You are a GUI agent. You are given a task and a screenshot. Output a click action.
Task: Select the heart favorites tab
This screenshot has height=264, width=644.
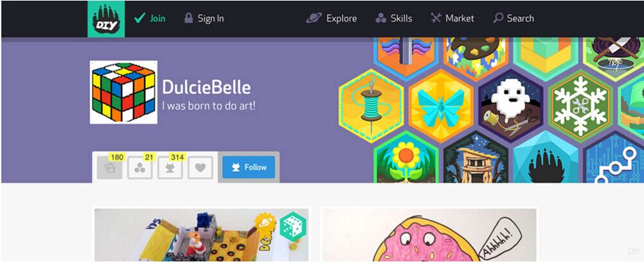200,167
